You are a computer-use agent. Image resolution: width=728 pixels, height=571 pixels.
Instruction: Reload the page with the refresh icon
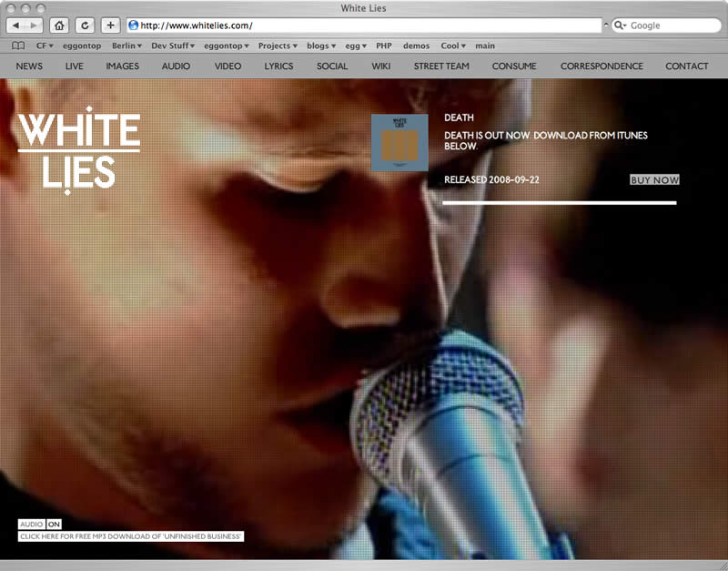84,25
